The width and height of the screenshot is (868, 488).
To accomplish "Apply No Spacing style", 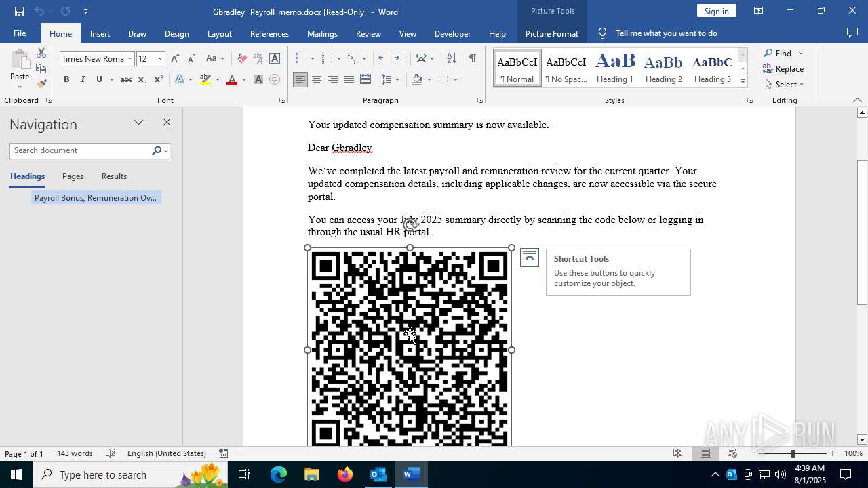I will pos(566,68).
